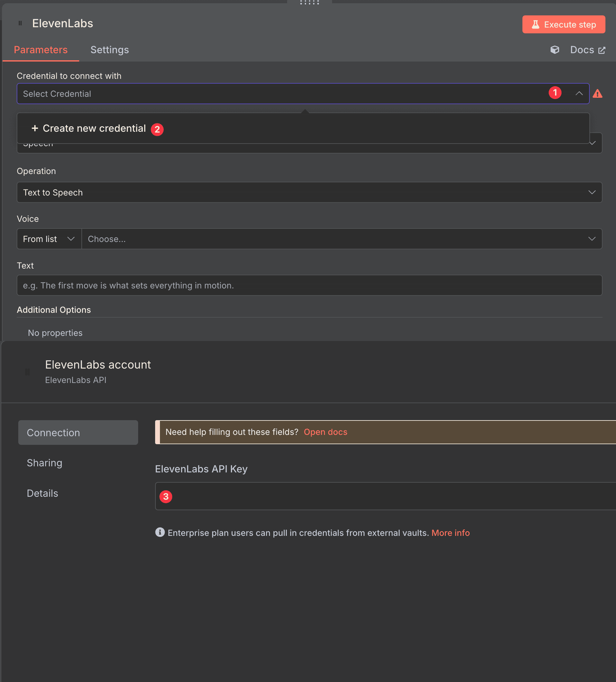Open the Sharing tab in credential panel
Screen dimensions: 616x682
point(44,463)
